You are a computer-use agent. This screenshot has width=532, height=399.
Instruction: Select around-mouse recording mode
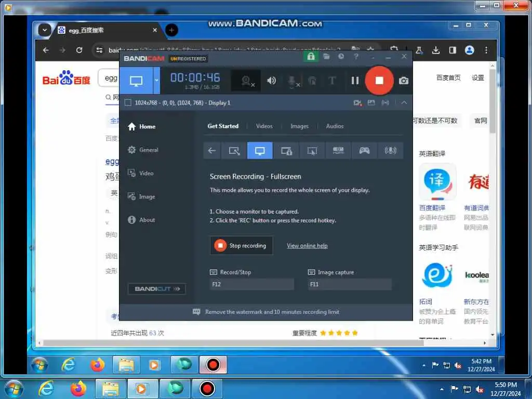tap(312, 150)
